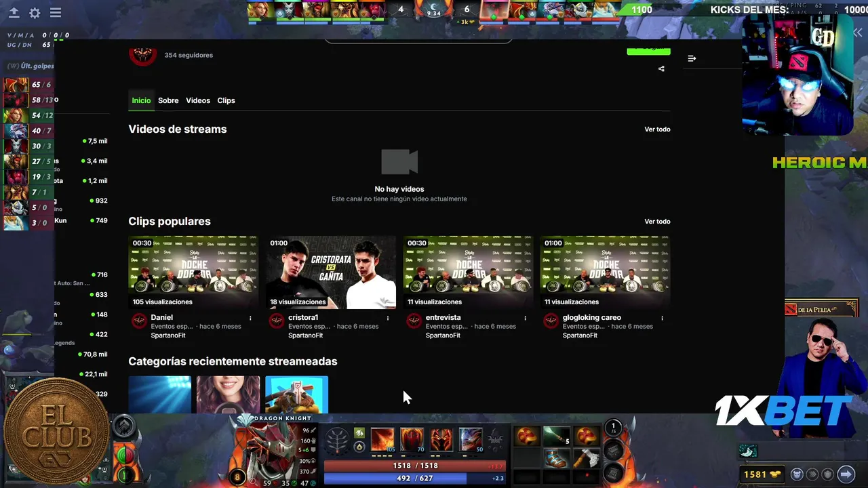The image size is (868, 488).
Task: Click the blue mana bar 492 / 627
Action: click(416, 479)
